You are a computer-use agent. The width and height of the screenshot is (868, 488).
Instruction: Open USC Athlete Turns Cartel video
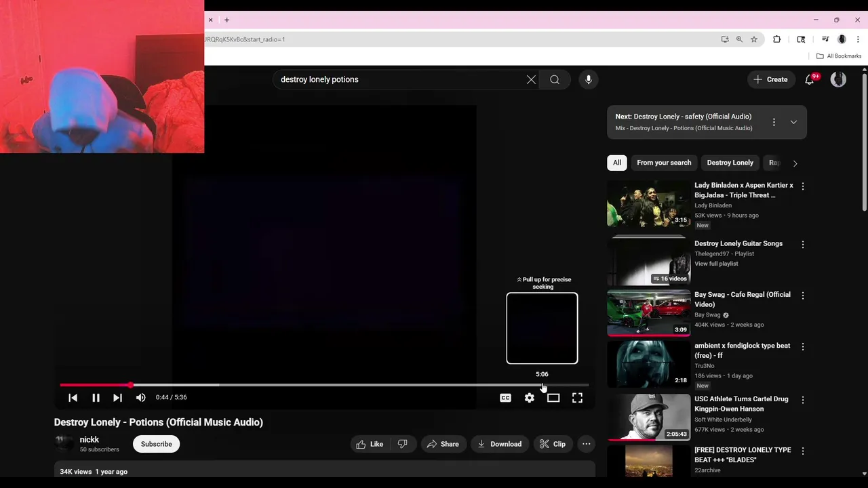tap(648, 417)
